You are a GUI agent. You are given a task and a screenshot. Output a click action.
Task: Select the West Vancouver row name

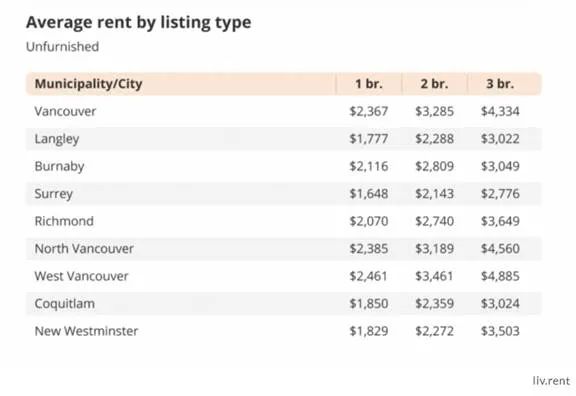coord(81,276)
